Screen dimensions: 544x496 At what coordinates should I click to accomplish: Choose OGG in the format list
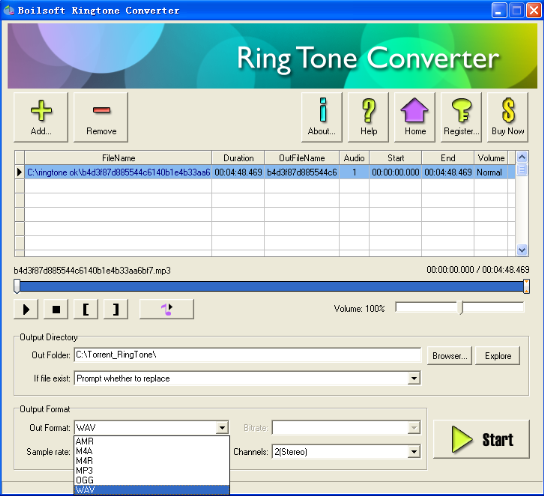coord(152,480)
